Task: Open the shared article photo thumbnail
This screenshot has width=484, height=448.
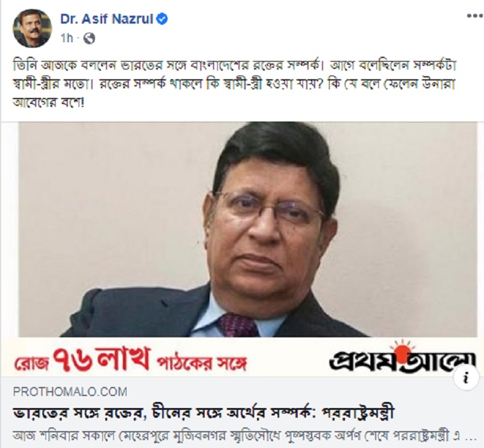Action: 248,229
